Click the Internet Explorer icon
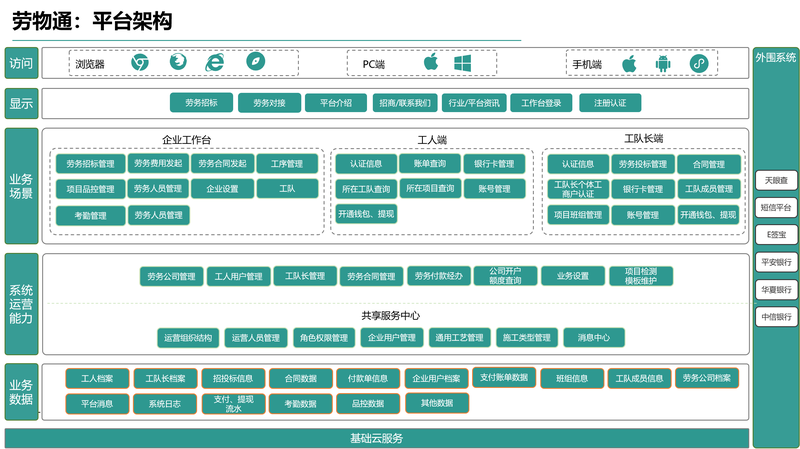 pyautogui.click(x=215, y=62)
